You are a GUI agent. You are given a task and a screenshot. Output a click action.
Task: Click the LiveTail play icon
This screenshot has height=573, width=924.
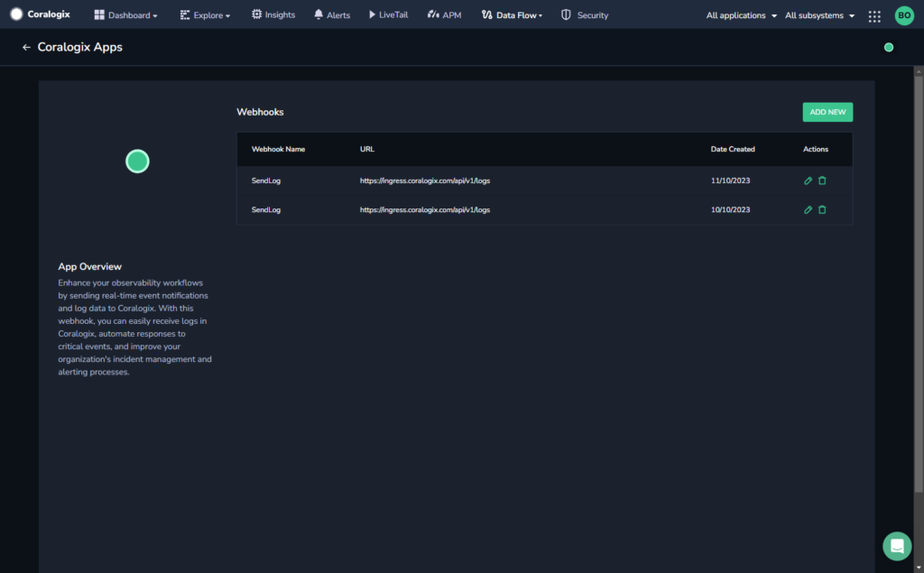[372, 14]
